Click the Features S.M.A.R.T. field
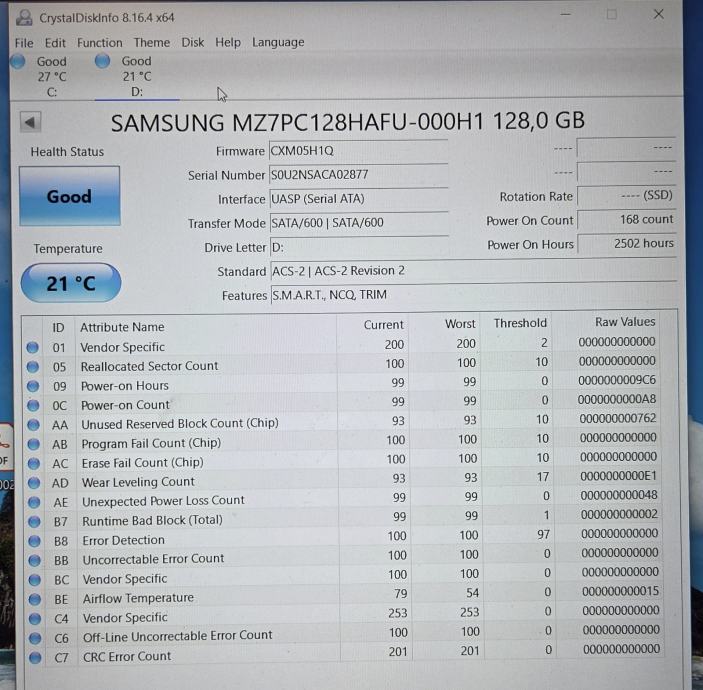 [x=474, y=295]
